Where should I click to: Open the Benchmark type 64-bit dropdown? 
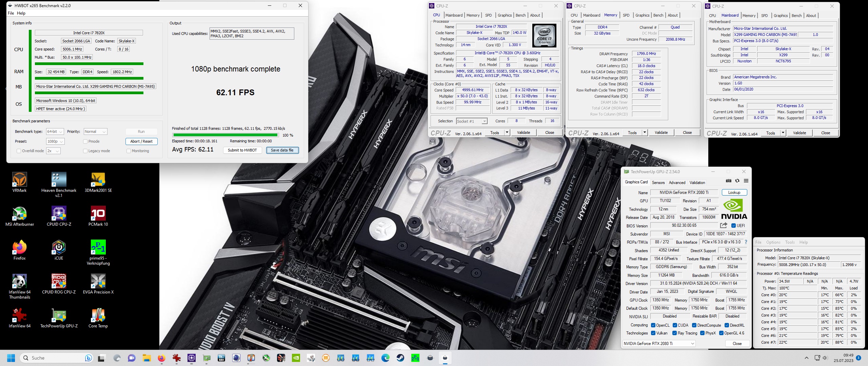click(x=55, y=131)
